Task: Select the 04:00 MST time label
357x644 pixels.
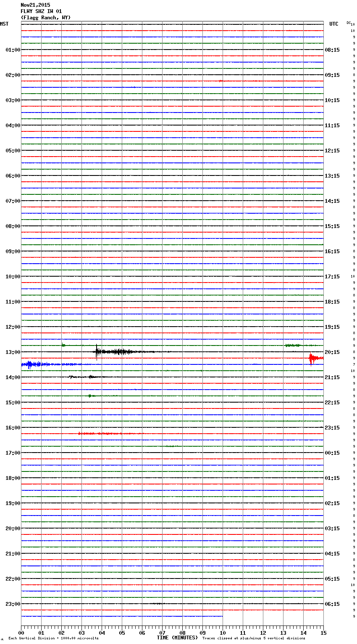Action: coord(13,126)
